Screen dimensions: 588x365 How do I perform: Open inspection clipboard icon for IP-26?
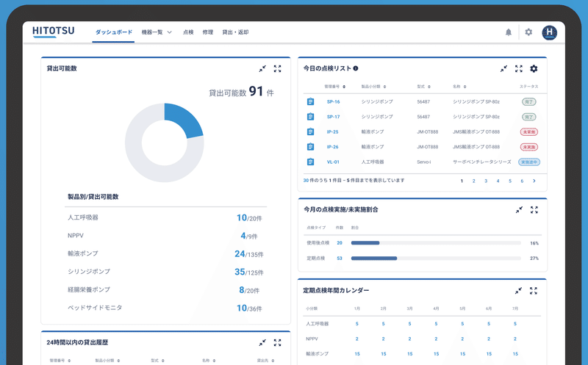click(310, 147)
